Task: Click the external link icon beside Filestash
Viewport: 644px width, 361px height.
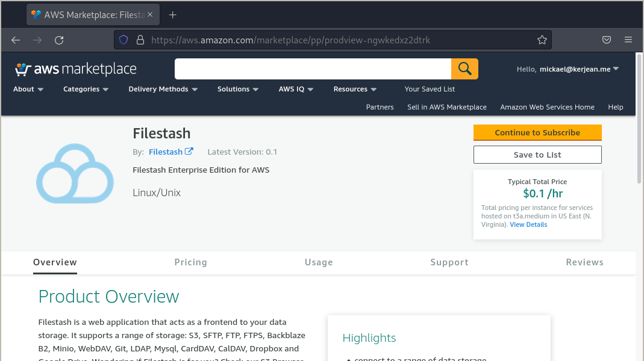Action: tap(189, 152)
